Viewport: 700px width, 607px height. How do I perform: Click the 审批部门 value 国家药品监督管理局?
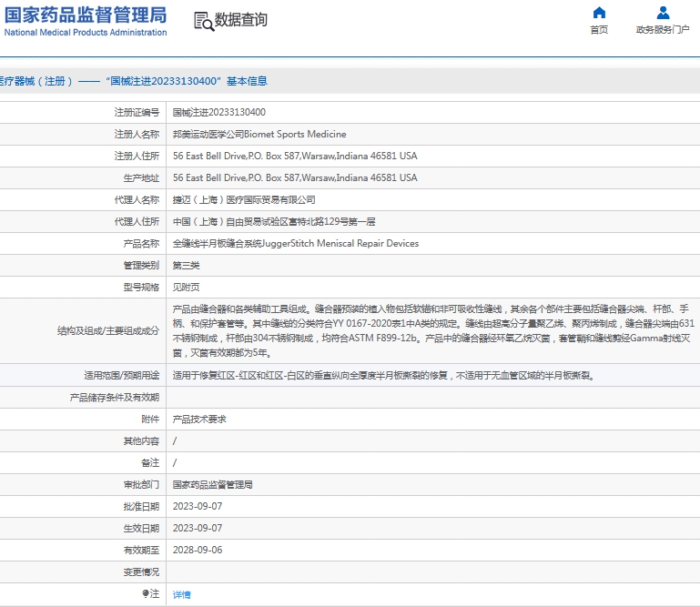click(x=213, y=485)
